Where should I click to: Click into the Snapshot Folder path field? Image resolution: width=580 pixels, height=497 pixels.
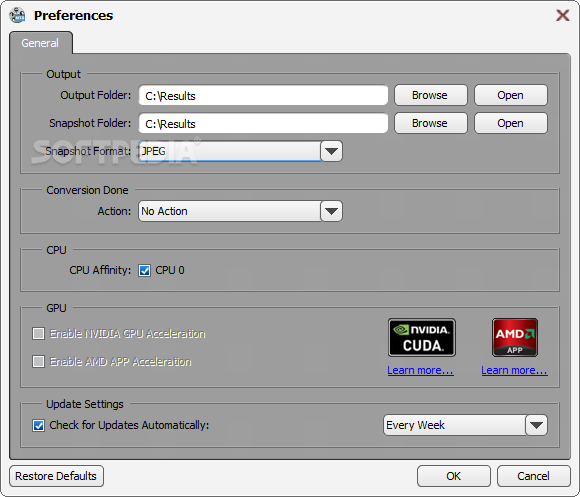(263, 124)
